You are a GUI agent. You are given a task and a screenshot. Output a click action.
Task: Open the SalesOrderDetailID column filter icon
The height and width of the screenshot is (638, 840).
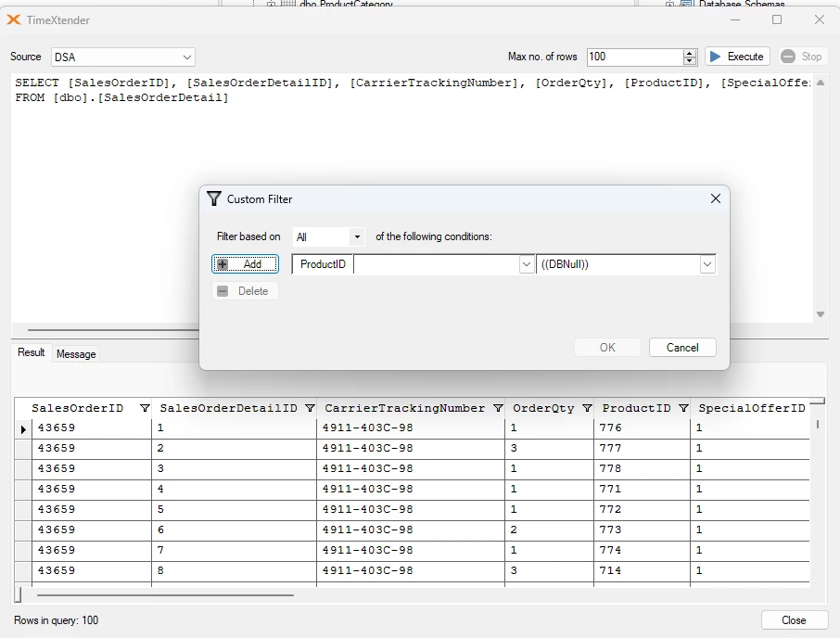pyautogui.click(x=310, y=408)
